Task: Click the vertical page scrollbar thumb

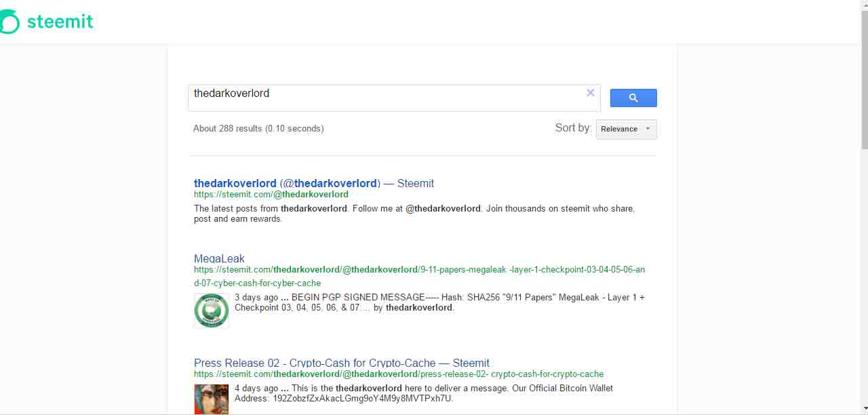Action: tap(864, 80)
